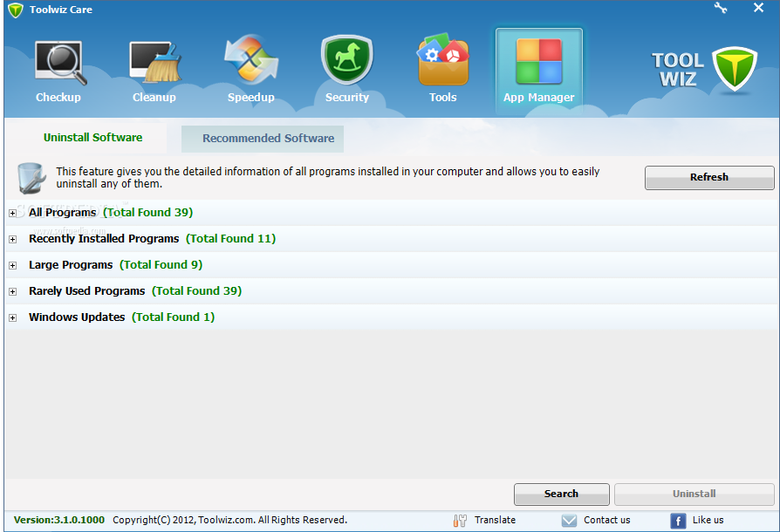Select the Rarely Used Programs label
This screenshot has height=532, width=780.
click(86, 291)
